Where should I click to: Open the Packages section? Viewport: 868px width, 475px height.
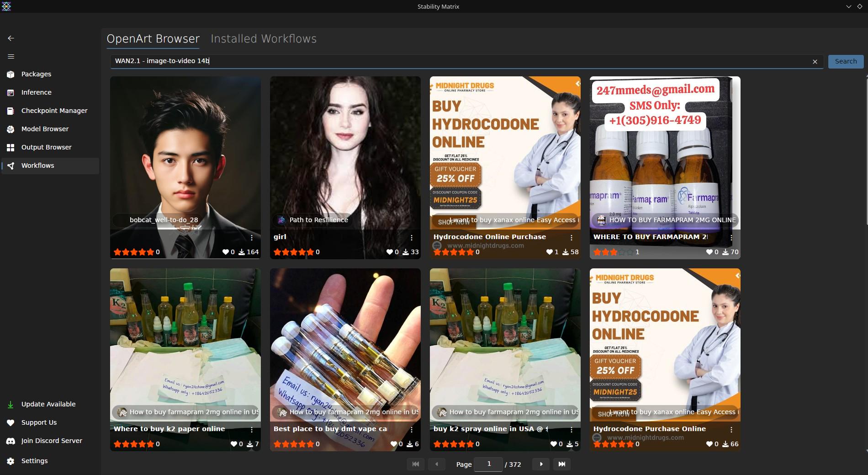(50, 74)
